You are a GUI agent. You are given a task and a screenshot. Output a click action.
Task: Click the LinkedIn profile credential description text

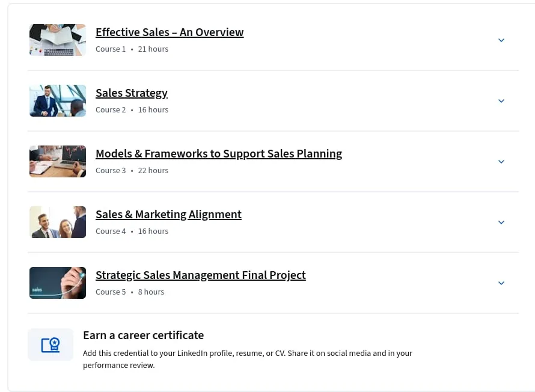248,360
